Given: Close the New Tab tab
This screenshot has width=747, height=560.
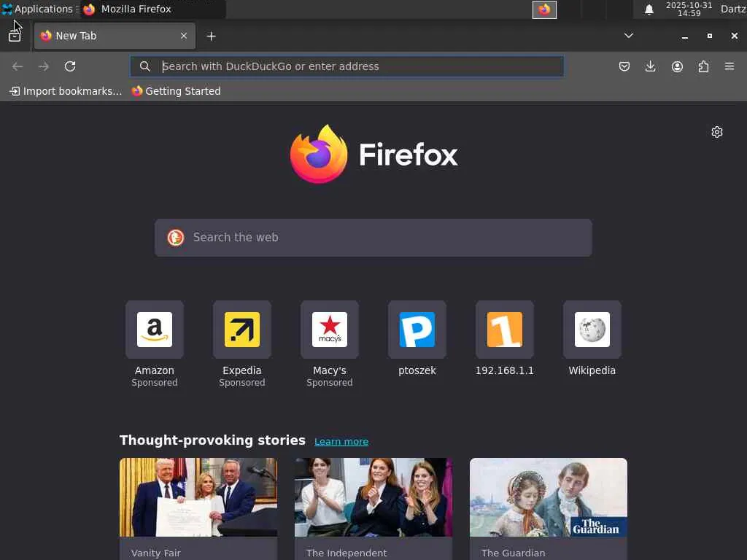Looking at the screenshot, I should [x=183, y=36].
